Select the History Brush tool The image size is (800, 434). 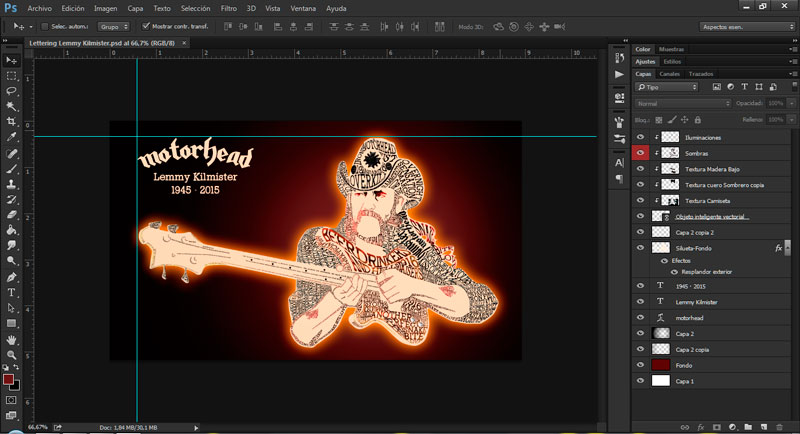coord(11,199)
